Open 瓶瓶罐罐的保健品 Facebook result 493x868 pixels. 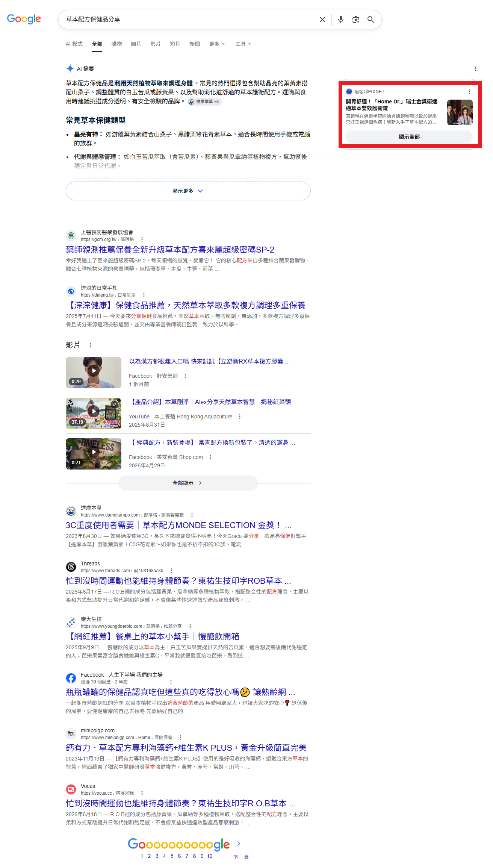180,692
